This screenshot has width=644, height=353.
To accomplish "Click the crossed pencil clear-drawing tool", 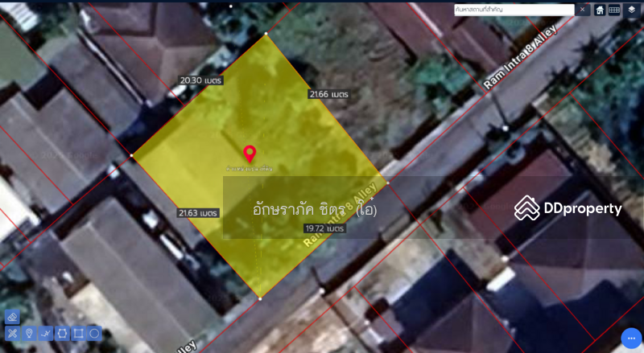I will [x=12, y=333].
